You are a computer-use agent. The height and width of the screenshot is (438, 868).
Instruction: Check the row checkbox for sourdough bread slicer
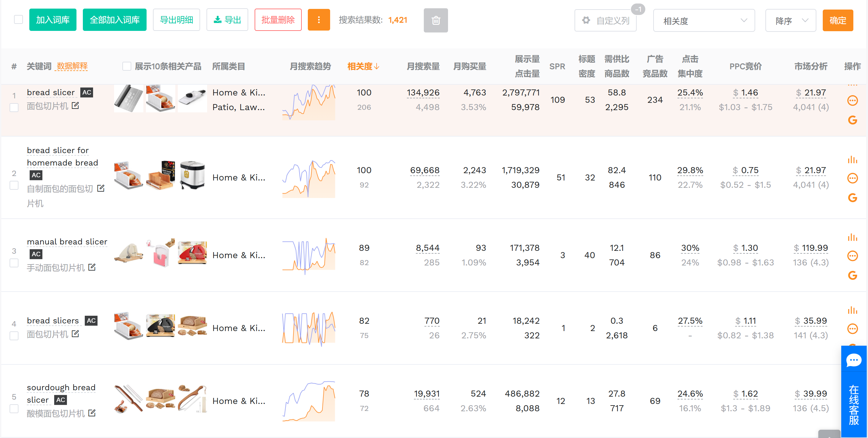coord(14,409)
